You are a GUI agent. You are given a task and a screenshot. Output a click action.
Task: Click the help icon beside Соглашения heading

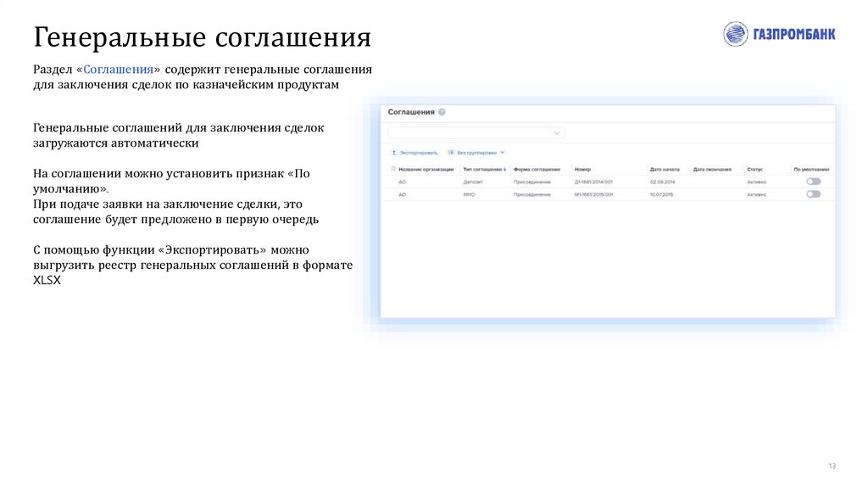tap(442, 112)
